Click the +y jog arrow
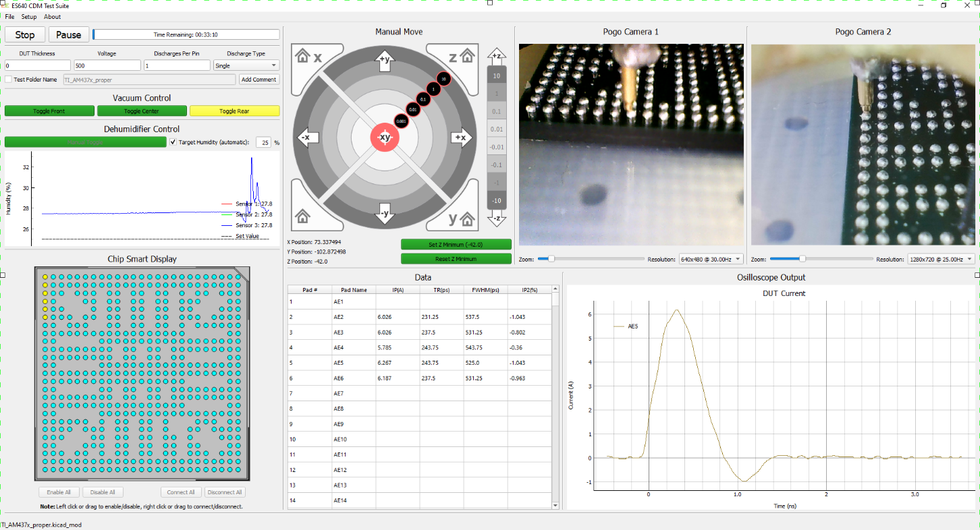The image size is (980, 530). click(x=385, y=61)
